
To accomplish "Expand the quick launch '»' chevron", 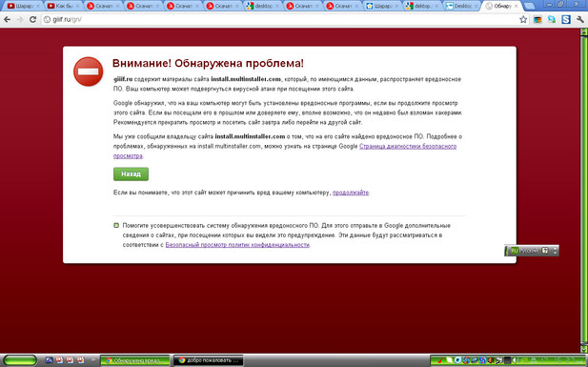I will (93, 360).
